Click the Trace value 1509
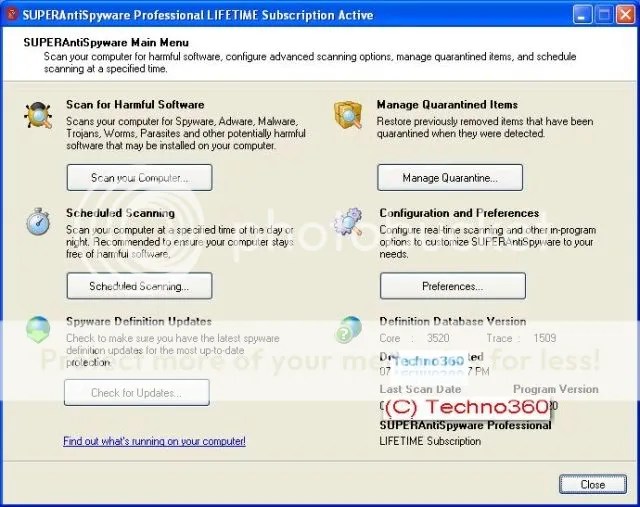The width and height of the screenshot is (640, 507). pyautogui.click(x=544, y=338)
